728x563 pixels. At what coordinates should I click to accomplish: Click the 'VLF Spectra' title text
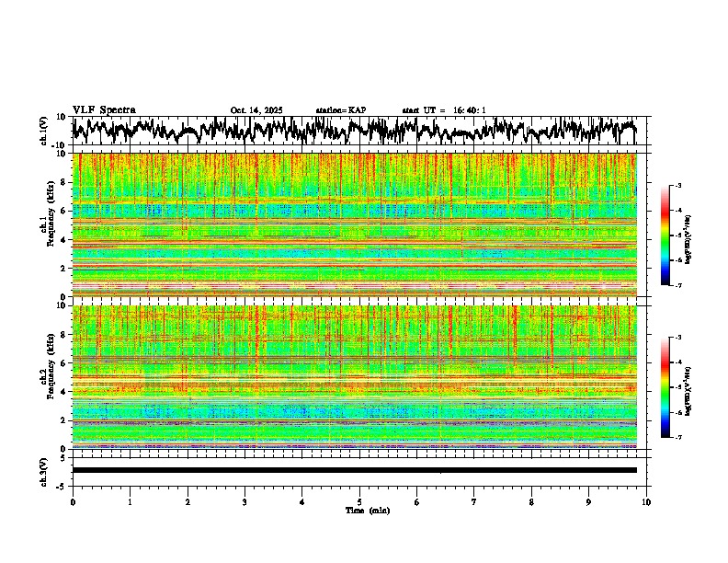click(104, 109)
